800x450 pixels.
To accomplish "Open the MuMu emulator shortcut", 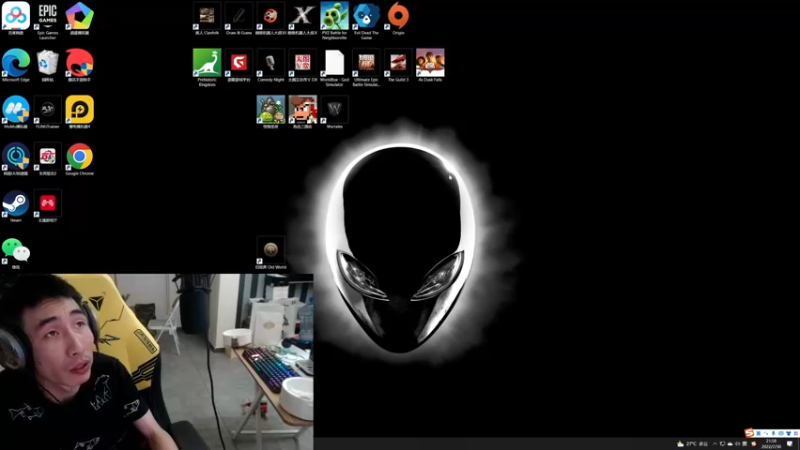I will [16, 110].
